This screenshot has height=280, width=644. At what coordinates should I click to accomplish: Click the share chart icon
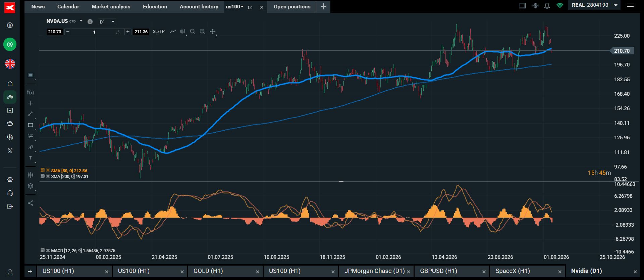tap(31, 203)
